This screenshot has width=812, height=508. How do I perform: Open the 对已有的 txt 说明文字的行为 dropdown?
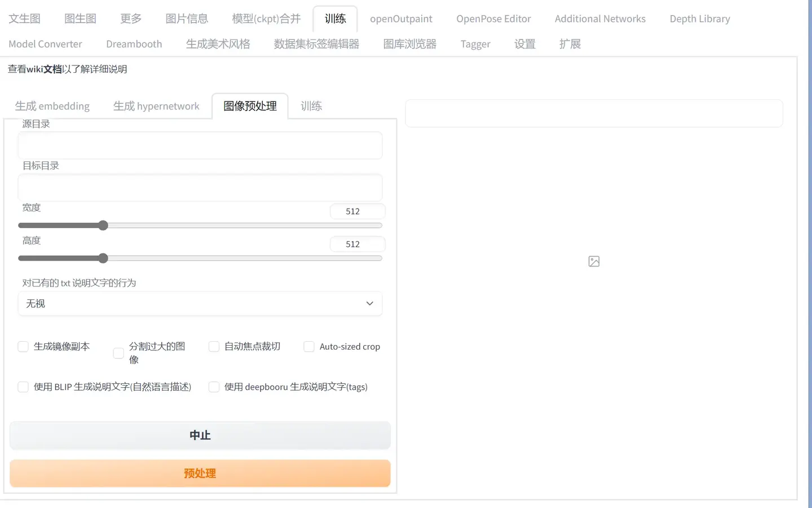click(200, 303)
